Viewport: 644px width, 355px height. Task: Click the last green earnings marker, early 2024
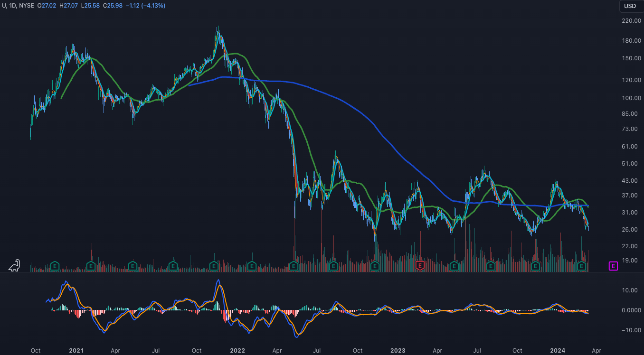tap(581, 266)
